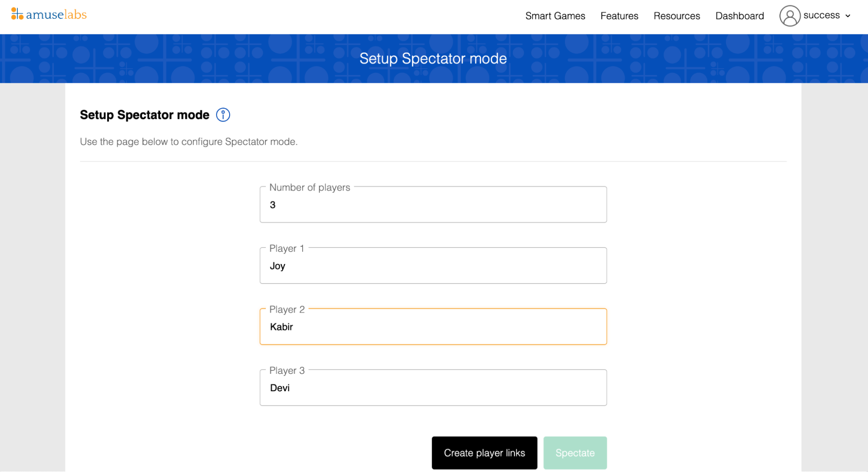Open the Smart Games menu

pyautogui.click(x=555, y=16)
